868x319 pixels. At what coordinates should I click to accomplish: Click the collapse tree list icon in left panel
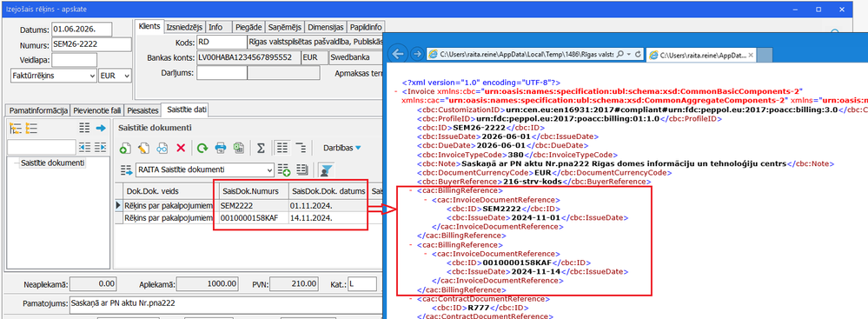[x=31, y=128]
